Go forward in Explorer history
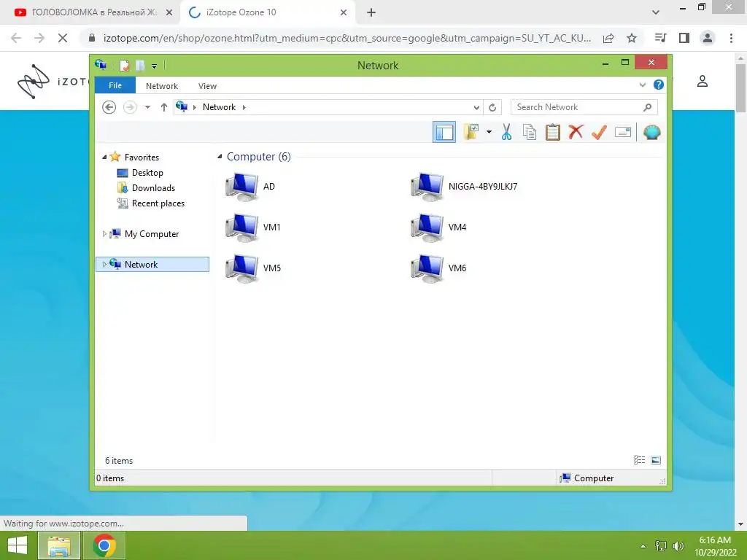Screen dimensions: 747x560 (130, 107)
